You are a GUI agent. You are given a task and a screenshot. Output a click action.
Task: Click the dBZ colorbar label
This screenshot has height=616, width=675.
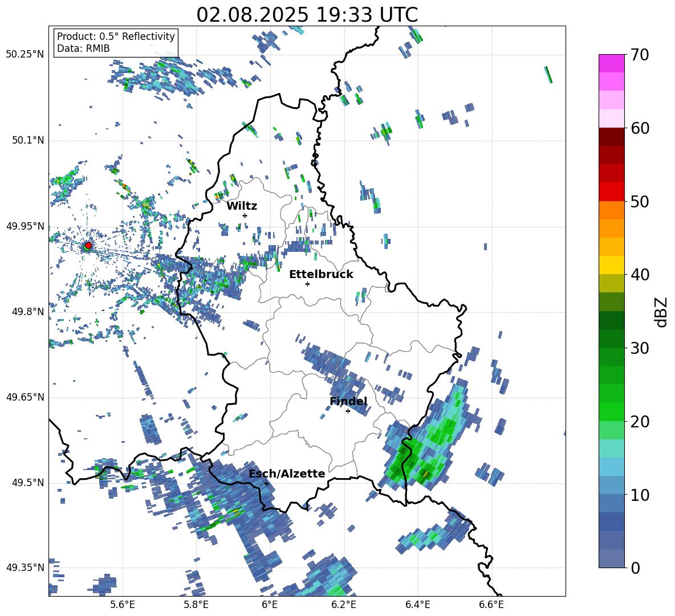coord(662,312)
